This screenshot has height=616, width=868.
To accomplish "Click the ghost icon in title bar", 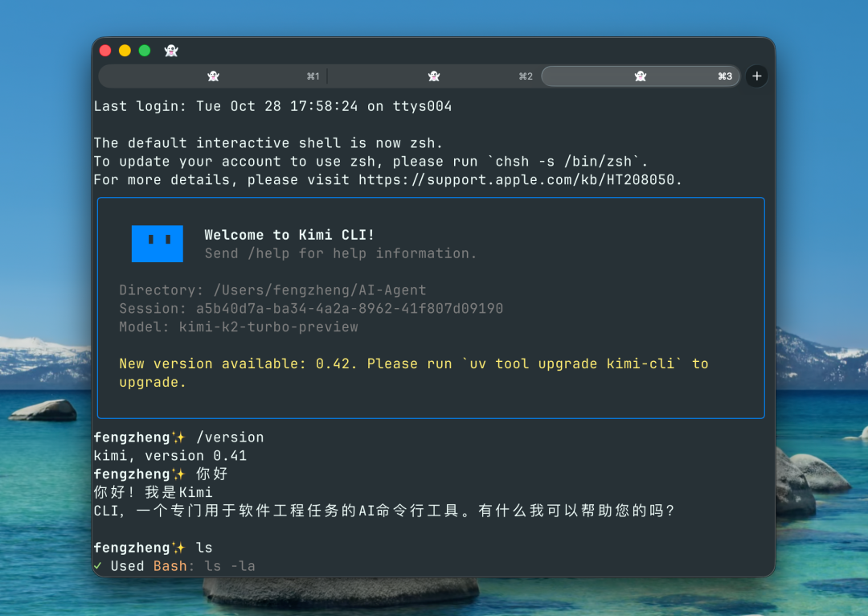I will click(x=171, y=51).
